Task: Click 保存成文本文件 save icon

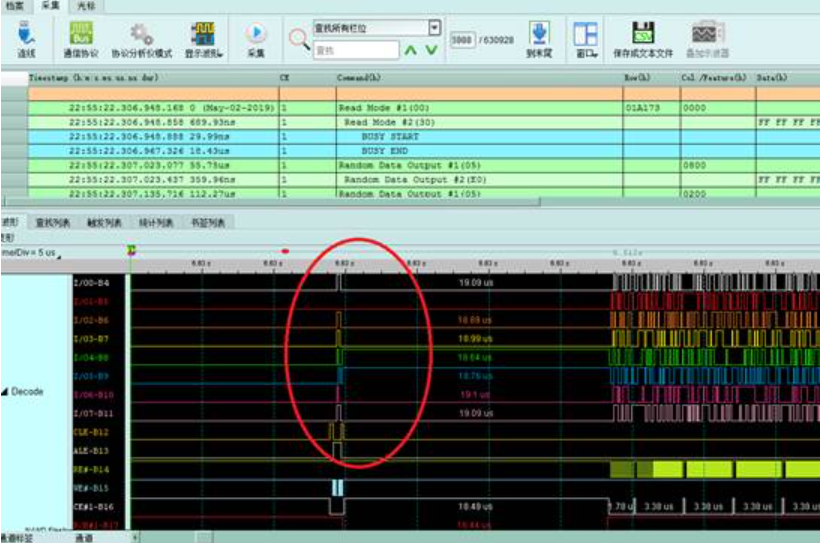Action: coord(643,34)
